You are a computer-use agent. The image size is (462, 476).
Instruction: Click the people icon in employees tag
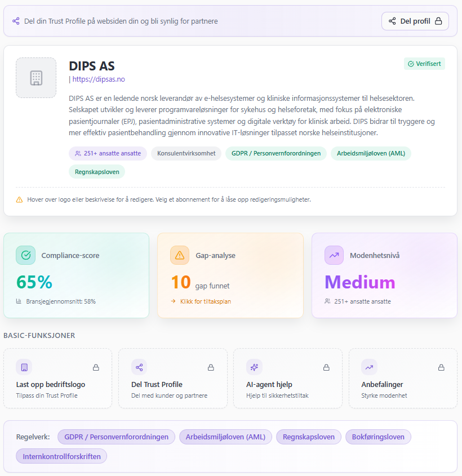tap(78, 154)
